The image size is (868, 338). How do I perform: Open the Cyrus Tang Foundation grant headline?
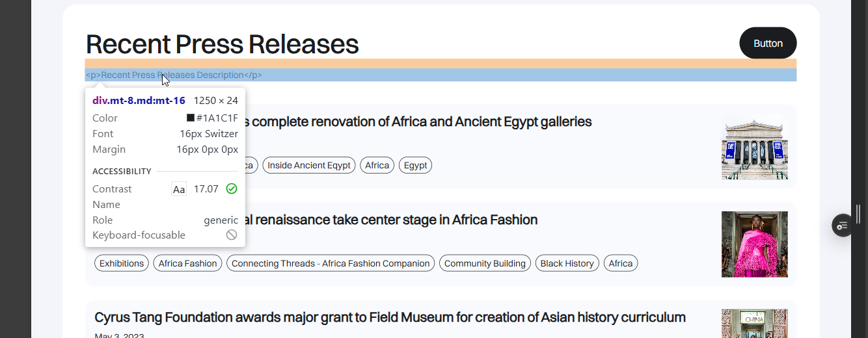[x=390, y=317]
